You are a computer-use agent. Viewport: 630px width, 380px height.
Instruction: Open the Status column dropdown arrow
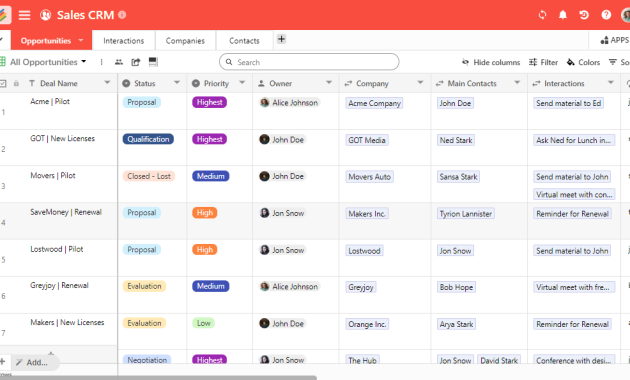(x=177, y=83)
